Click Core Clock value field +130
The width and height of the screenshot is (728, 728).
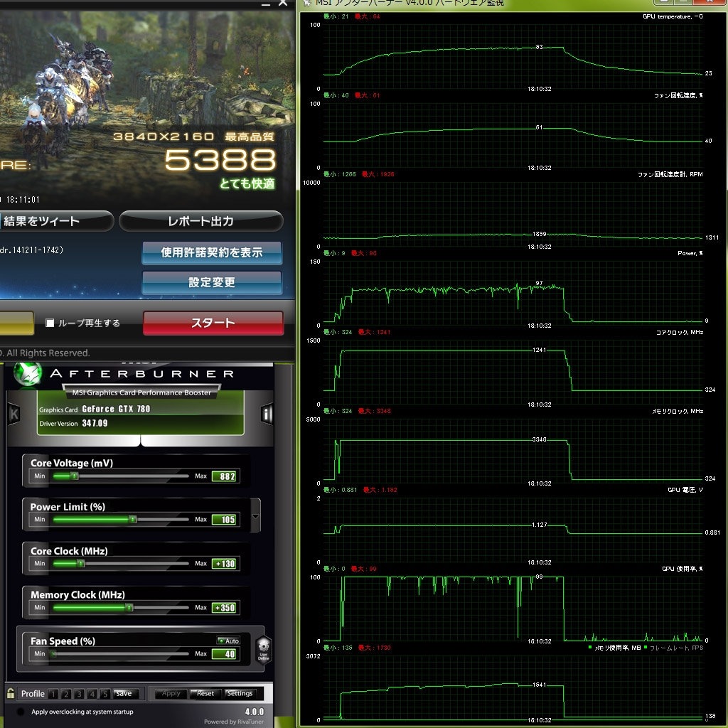pos(224,564)
